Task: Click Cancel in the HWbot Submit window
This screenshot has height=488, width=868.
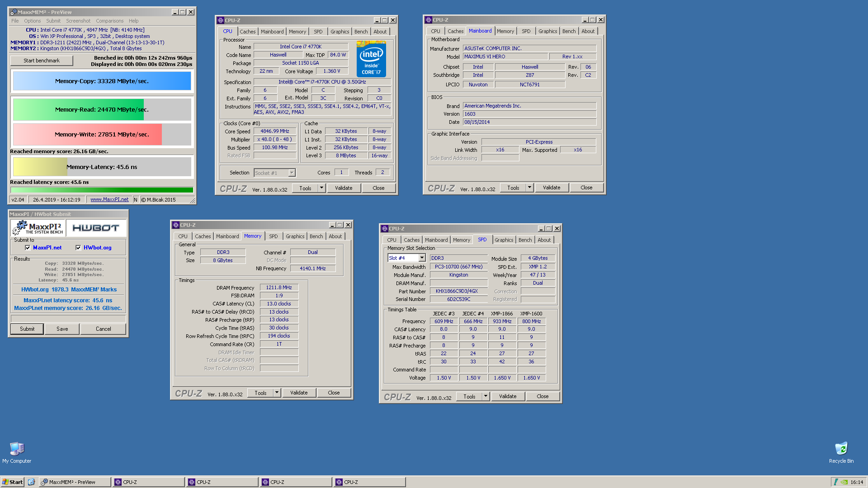Action: pos(104,329)
